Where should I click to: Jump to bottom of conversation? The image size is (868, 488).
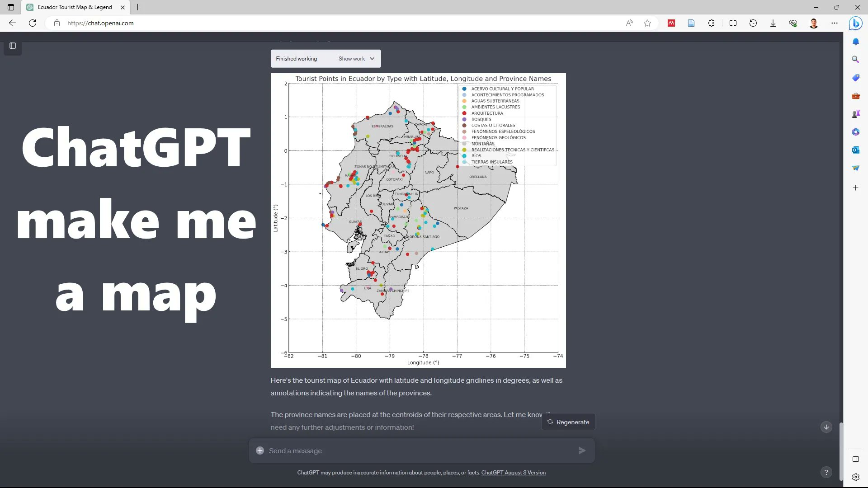tap(826, 427)
